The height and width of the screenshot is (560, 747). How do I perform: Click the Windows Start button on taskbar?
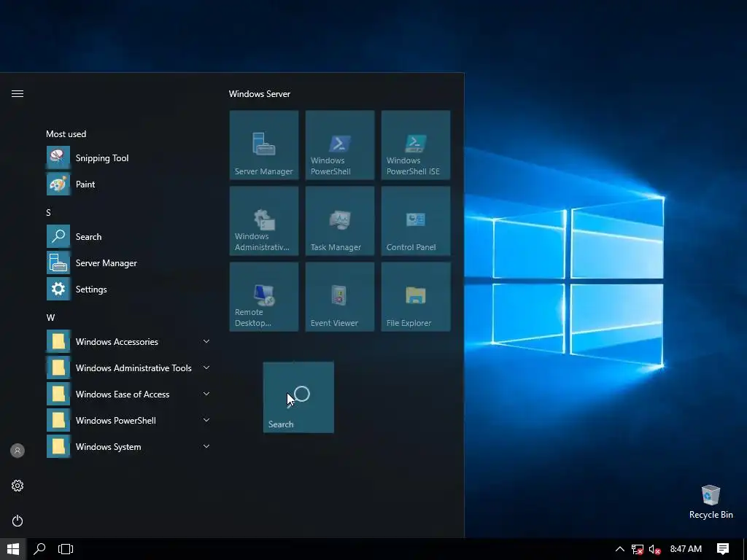[13, 549]
